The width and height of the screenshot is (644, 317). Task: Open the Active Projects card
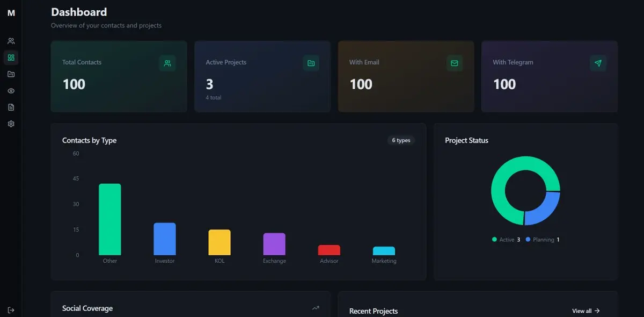(x=262, y=76)
